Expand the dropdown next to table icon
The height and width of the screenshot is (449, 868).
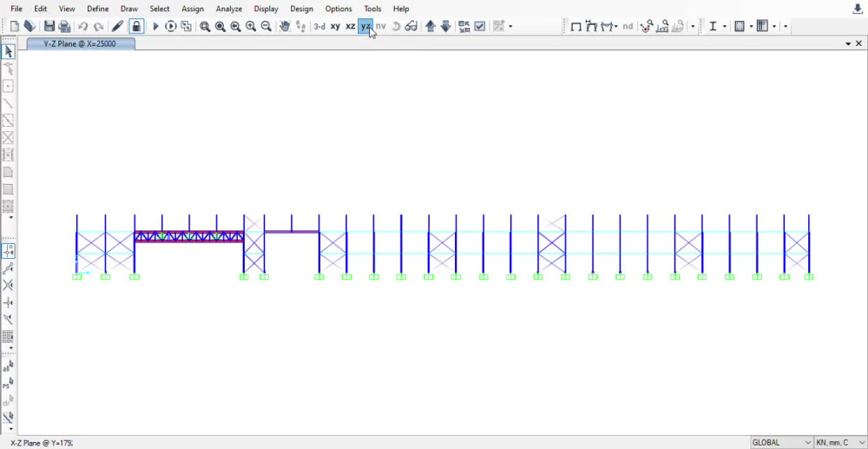[774, 26]
